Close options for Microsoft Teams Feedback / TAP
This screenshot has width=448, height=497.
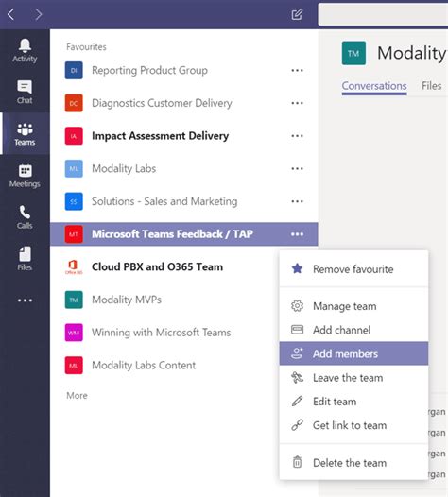297,234
